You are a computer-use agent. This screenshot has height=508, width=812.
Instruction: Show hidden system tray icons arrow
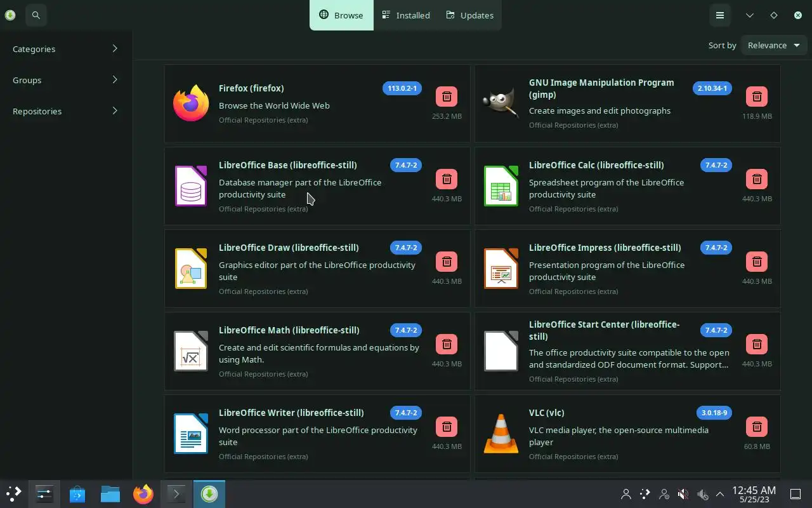coord(720,494)
